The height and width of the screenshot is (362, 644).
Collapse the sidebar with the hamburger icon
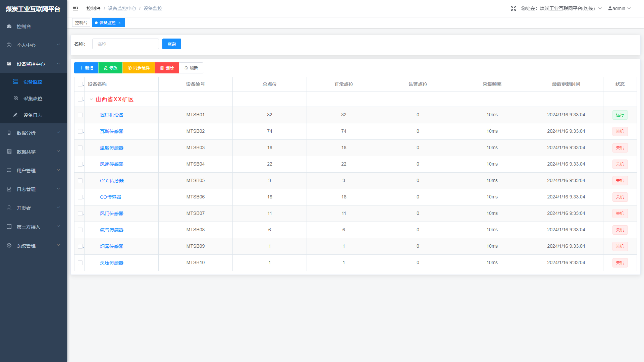[x=75, y=8]
